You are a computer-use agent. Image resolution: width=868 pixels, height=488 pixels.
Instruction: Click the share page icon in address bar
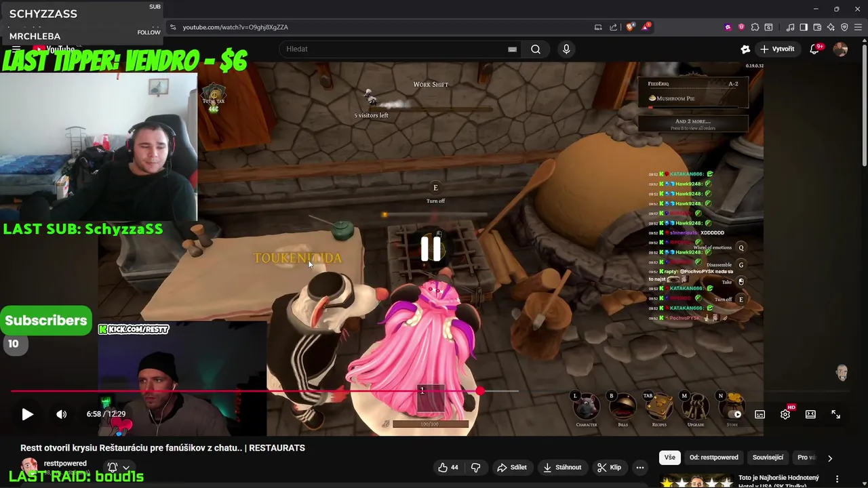point(614,27)
